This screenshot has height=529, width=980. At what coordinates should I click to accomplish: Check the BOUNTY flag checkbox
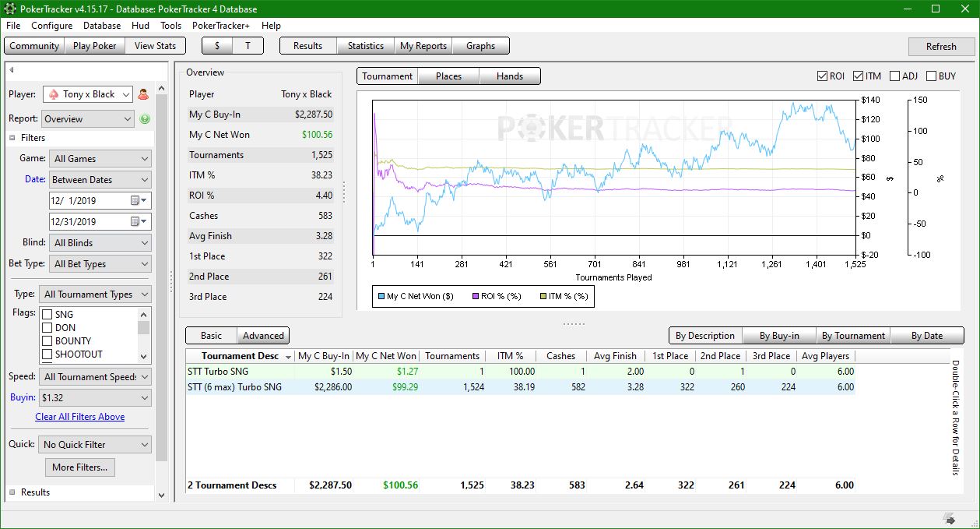click(x=47, y=341)
